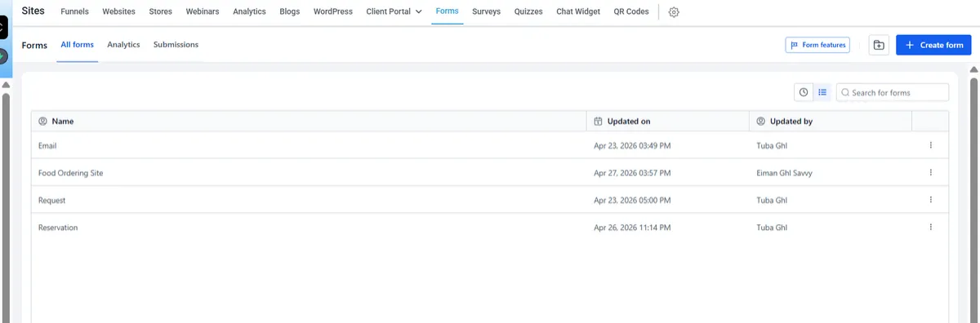Open the Request form

click(x=51, y=200)
